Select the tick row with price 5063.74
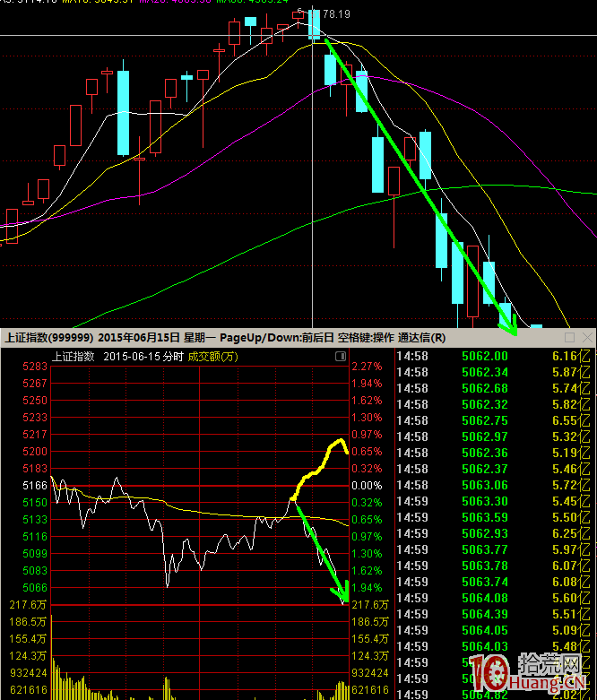597x700 pixels. click(x=493, y=582)
